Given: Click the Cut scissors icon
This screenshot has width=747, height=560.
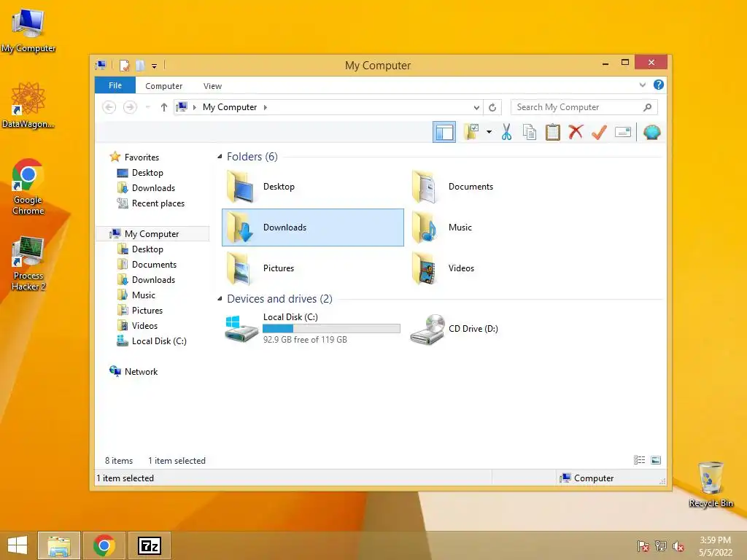Looking at the screenshot, I should (506, 132).
